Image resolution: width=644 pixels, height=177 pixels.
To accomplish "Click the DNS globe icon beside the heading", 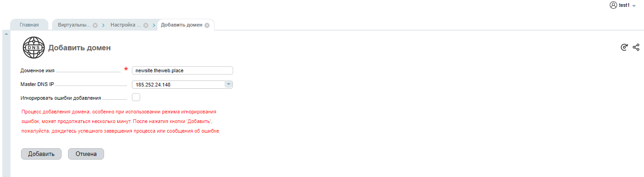I will pos(34,48).
